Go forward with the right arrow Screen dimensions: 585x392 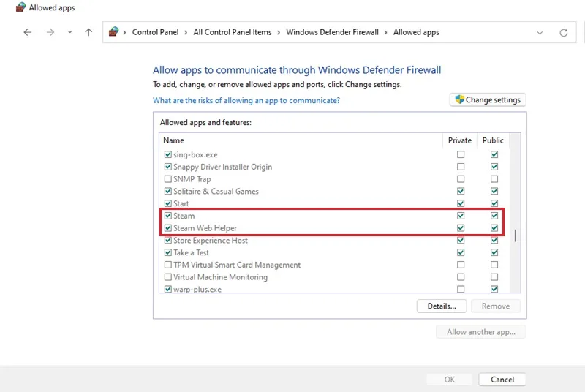tap(50, 32)
